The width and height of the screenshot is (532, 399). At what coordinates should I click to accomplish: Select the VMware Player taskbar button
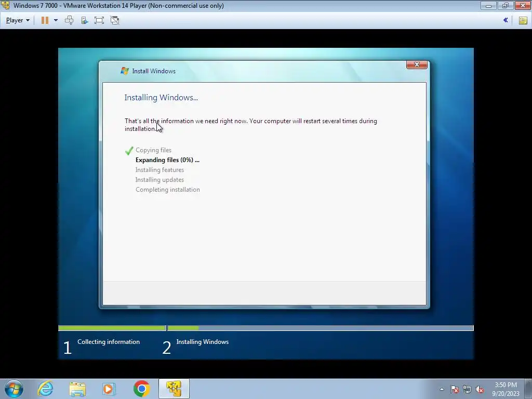click(x=174, y=389)
